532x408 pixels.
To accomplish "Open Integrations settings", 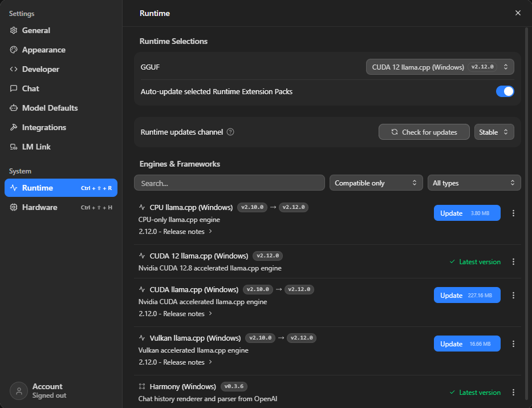I will click(x=61, y=127).
